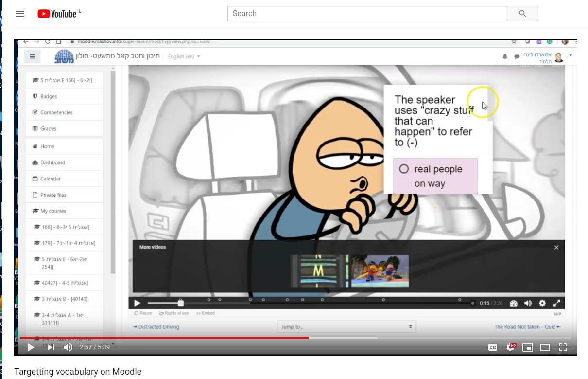588x379 pixels.
Task: Open Dashboard in the Moodle sidebar
Action: pyautogui.click(x=64, y=162)
